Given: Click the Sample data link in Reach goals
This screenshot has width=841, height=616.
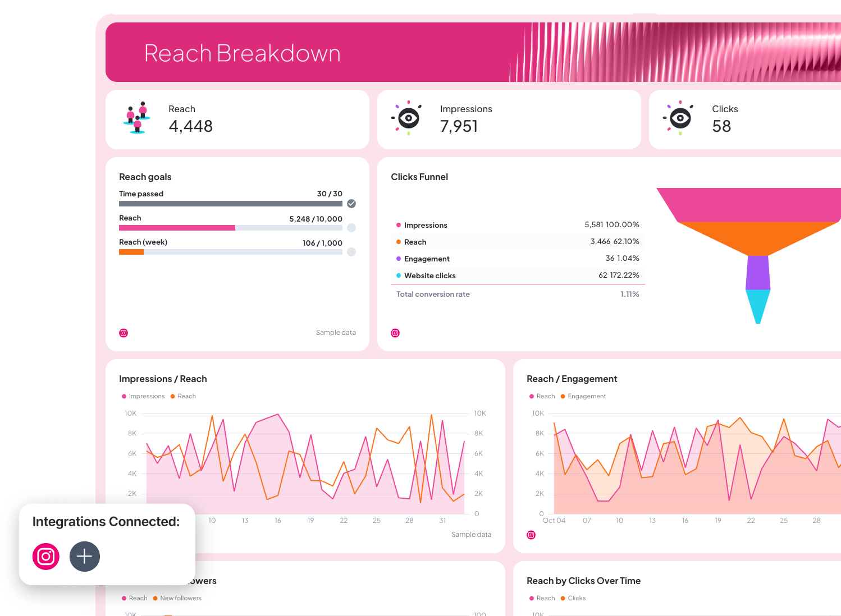Looking at the screenshot, I should coord(336,332).
